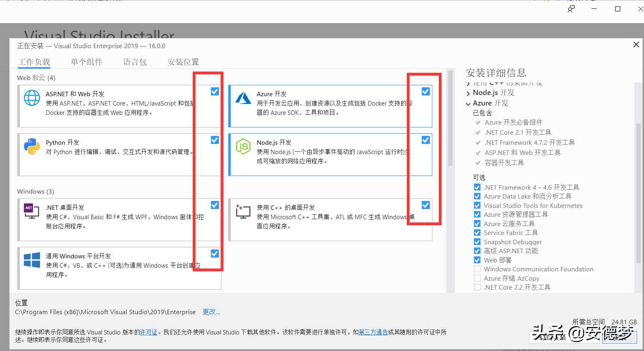644x351 pixels.
Task: Uncheck 通用 Windows 平台开发 workload checkbox
Action: (215, 254)
